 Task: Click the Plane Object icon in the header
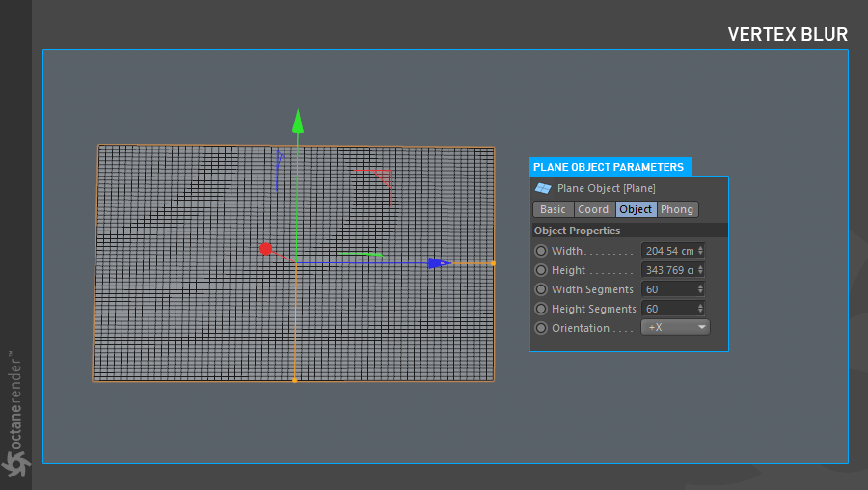(543, 188)
